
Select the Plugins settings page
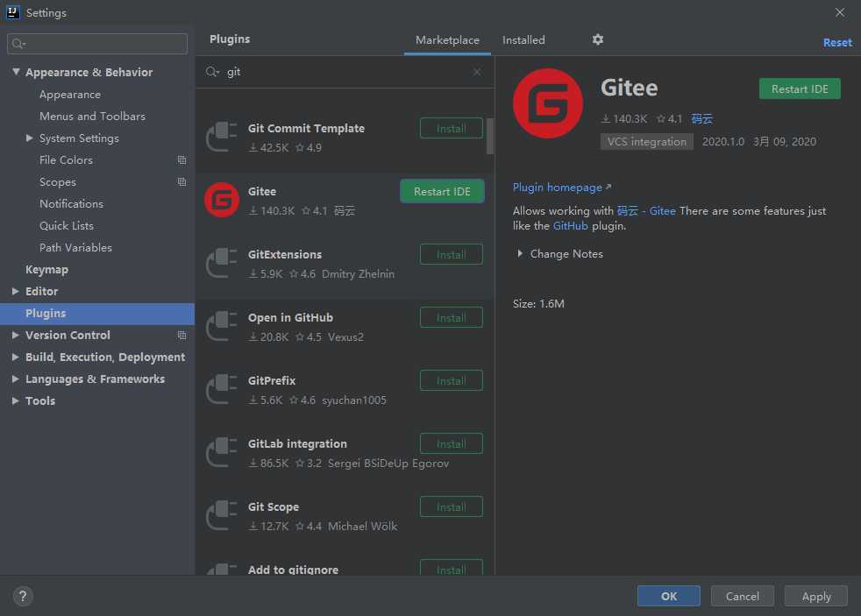97,314
